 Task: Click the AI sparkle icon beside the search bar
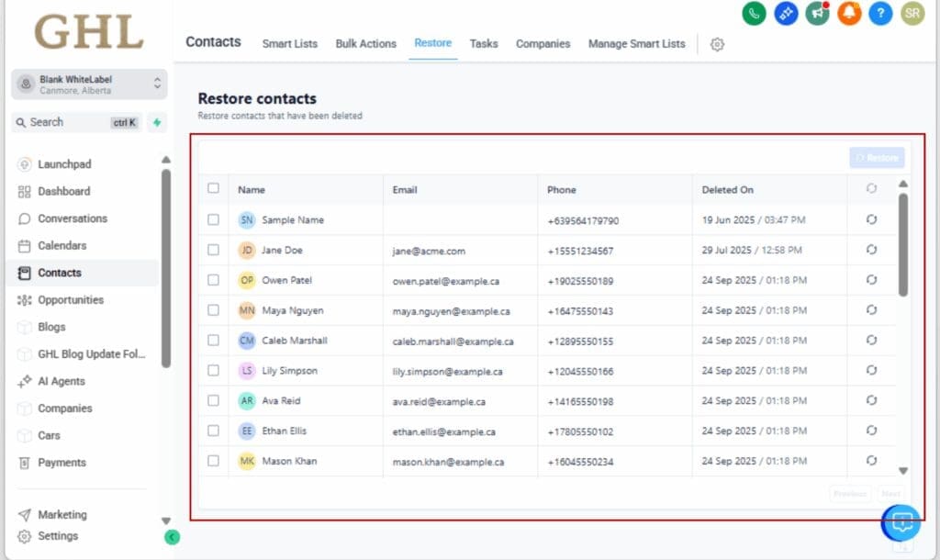point(156,122)
